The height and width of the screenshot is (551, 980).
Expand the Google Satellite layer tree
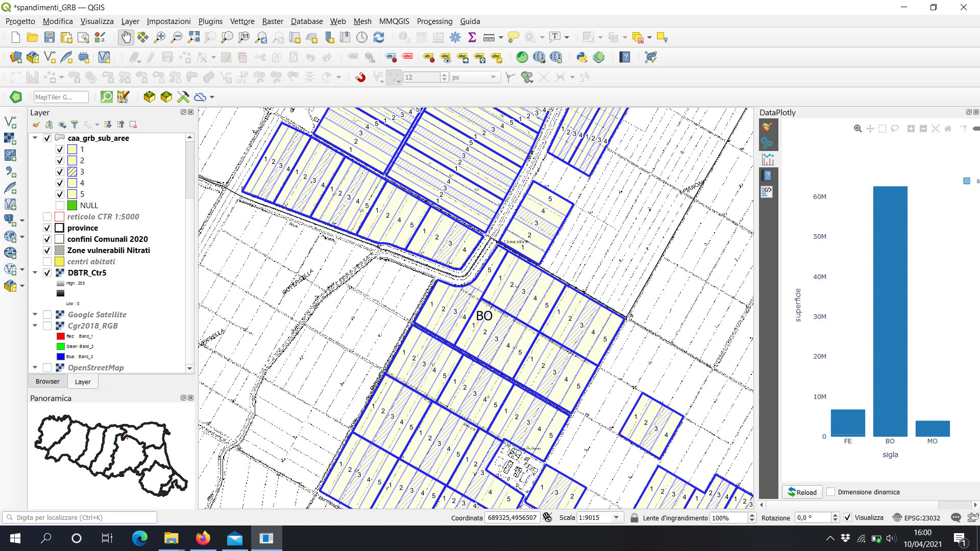[x=35, y=315]
